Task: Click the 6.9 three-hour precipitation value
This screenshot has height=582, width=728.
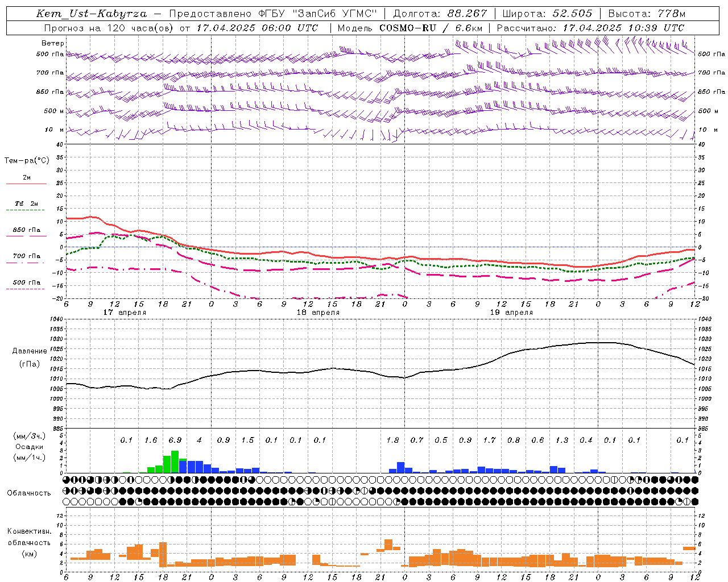Action: (x=175, y=440)
